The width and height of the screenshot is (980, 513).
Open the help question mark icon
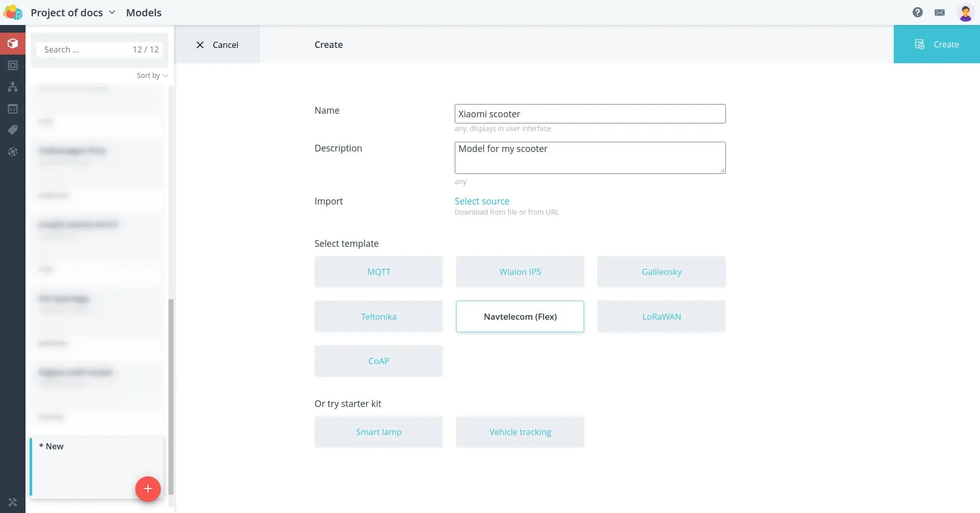point(917,12)
